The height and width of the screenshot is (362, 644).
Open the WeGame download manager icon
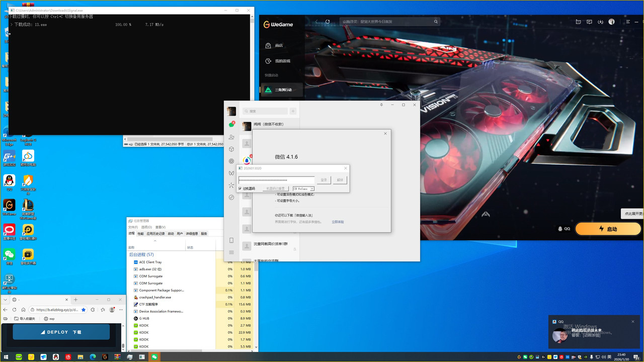[x=600, y=22]
